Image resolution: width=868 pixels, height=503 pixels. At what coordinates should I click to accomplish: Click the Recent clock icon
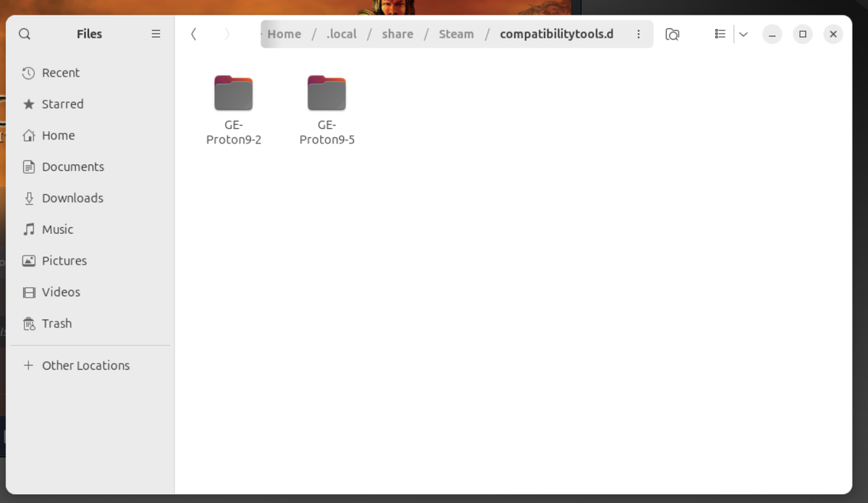click(x=28, y=73)
